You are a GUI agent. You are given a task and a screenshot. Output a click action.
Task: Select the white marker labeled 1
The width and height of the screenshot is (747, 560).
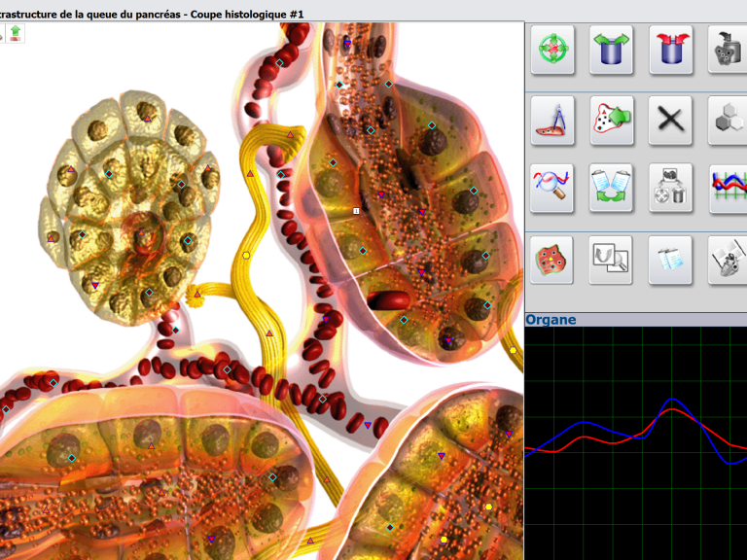pyautogui.click(x=356, y=210)
